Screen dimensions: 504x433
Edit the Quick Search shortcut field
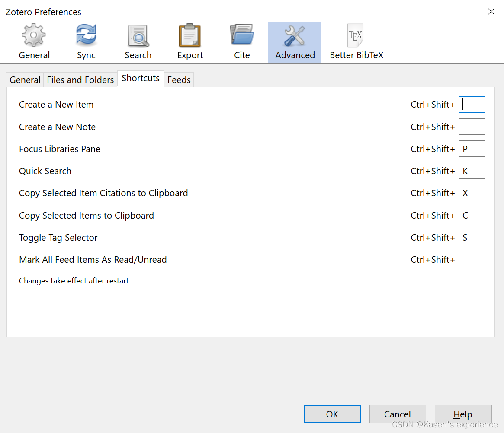coord(472,171)
